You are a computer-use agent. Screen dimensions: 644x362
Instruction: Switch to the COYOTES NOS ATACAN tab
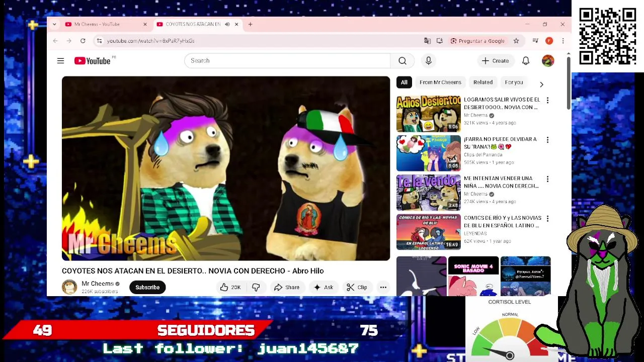point(193,24)
